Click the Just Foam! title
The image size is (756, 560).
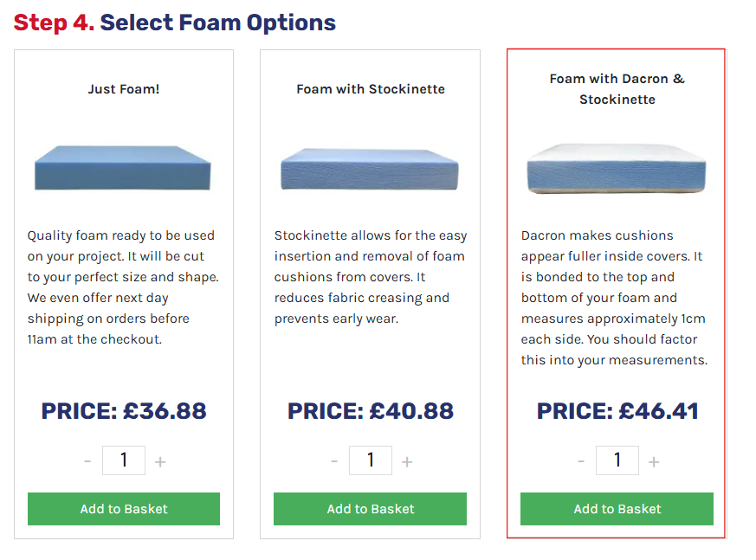(x=124, y=89)
